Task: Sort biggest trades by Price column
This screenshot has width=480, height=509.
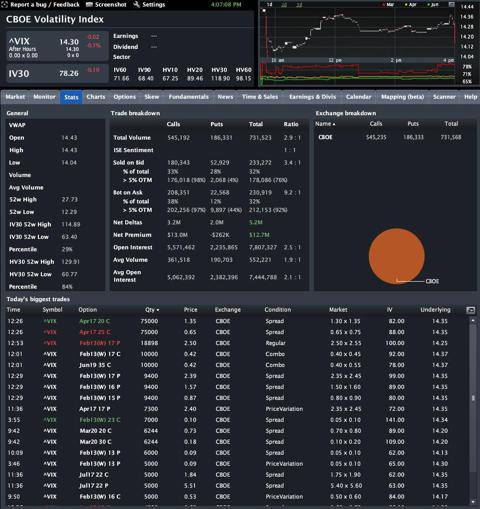Action: point(190,310)
